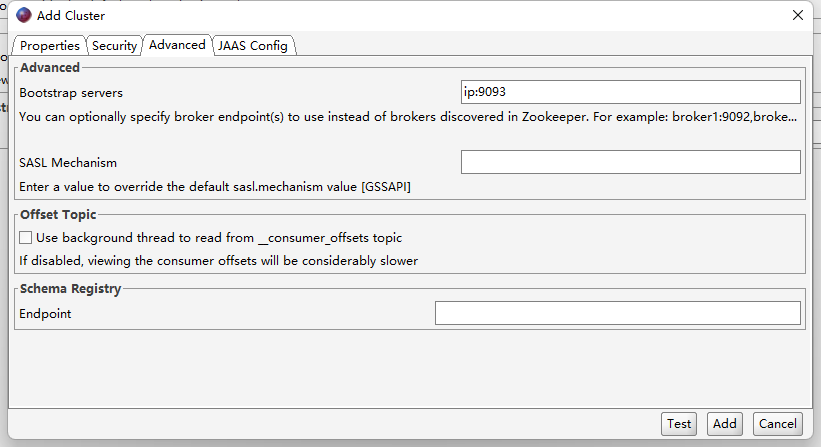Go to the JAAS Config tab
The image size is (821, 447).
pos(252,46)
